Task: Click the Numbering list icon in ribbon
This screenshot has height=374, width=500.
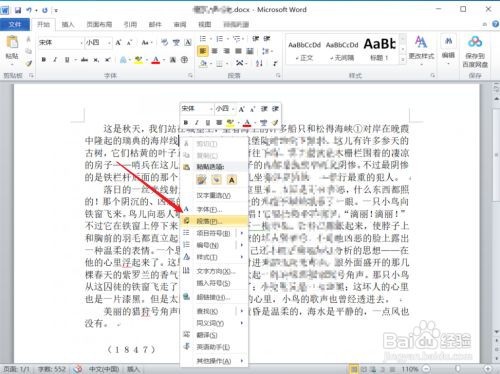Action: (x=219, y=39)
